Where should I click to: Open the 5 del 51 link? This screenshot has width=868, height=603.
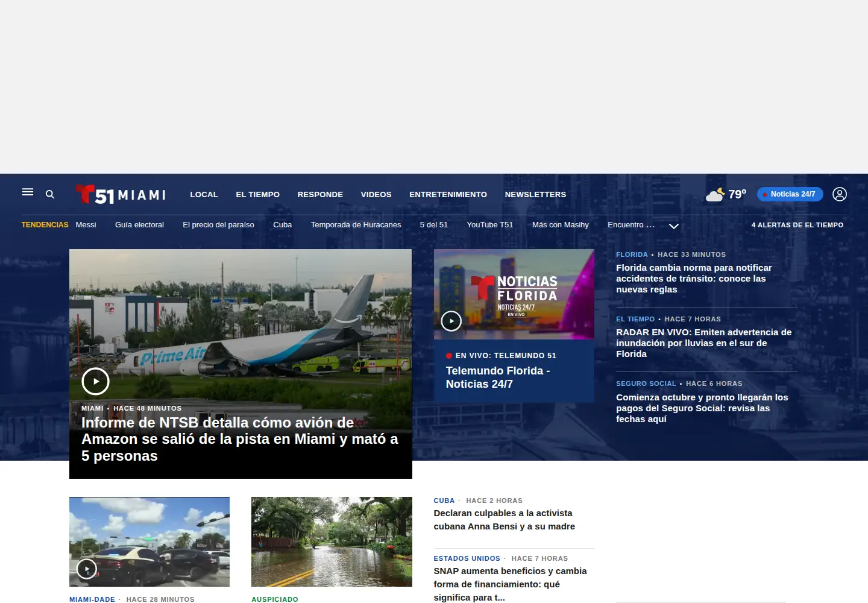433,225
